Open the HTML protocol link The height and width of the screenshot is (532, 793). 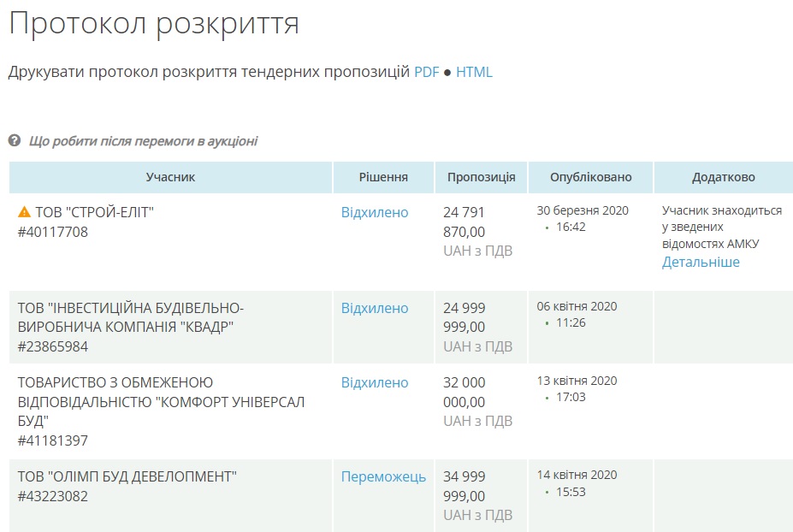click(475, 72)
